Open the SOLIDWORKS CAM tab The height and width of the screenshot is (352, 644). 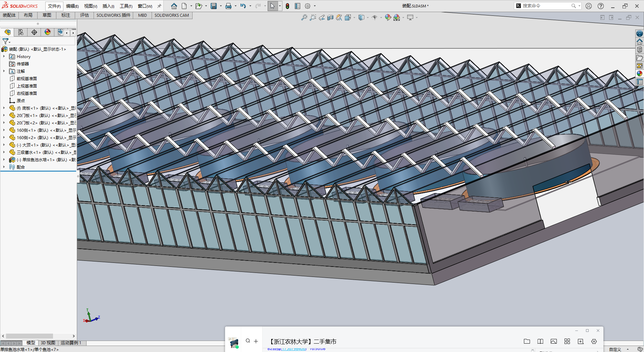(x=172, y=15)
